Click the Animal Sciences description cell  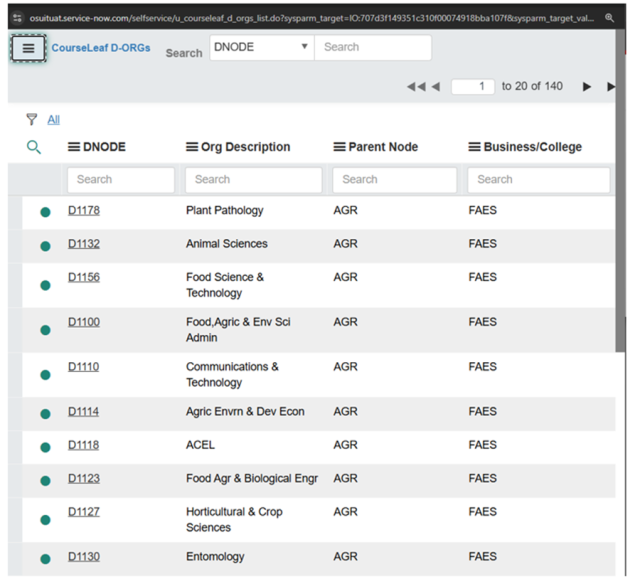pyautogui.click(x=227, y=244)
